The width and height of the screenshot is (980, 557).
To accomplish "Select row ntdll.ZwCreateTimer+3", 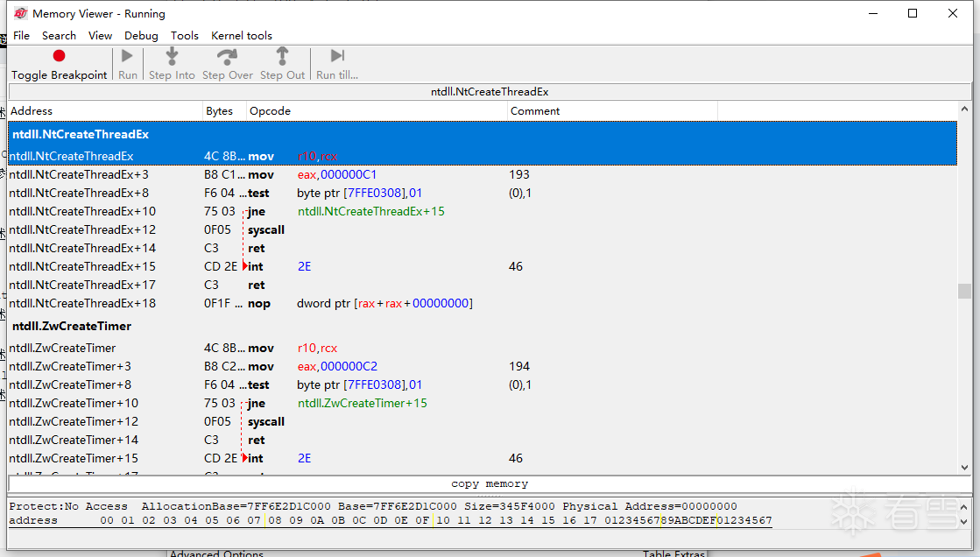I will point(483,366).
